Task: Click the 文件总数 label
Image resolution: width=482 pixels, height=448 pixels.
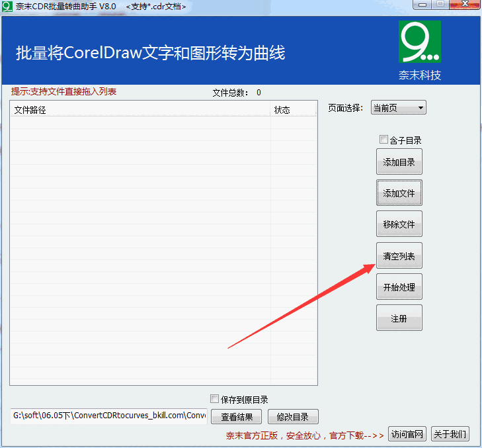Action: [231, 93]
